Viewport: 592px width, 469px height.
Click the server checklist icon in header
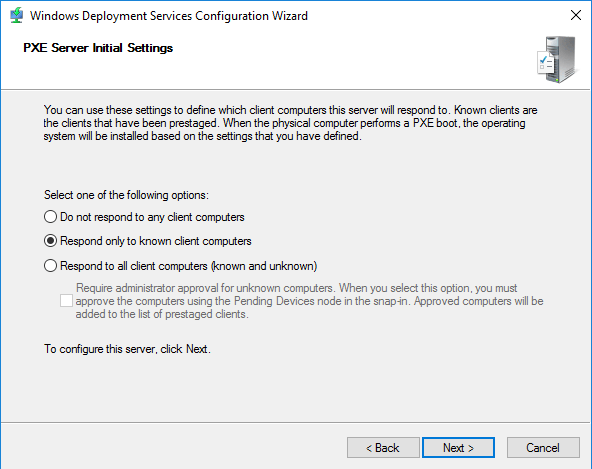tap(557, 60)
